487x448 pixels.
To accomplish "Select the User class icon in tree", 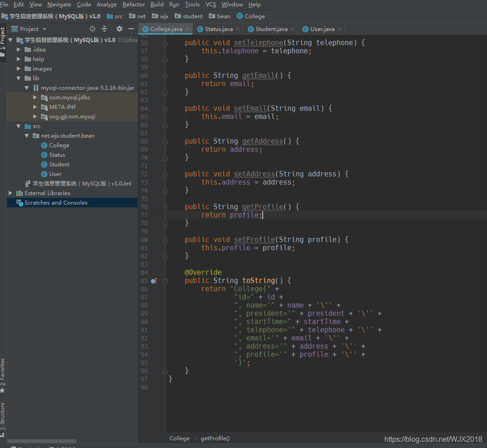I will pyautogui.click(x=44, y=174).
